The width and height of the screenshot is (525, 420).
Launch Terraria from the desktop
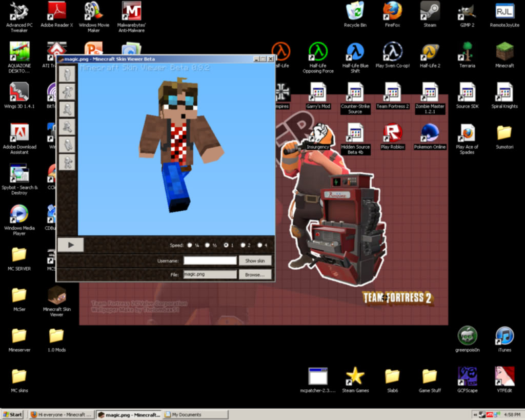tap(467, 55)
